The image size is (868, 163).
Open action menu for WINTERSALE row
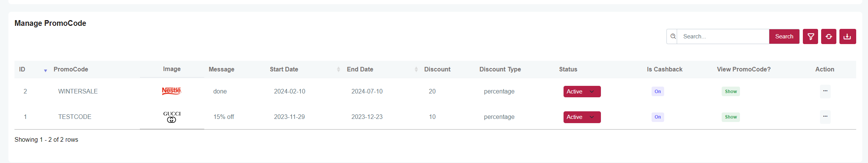(x=825, y=91)
